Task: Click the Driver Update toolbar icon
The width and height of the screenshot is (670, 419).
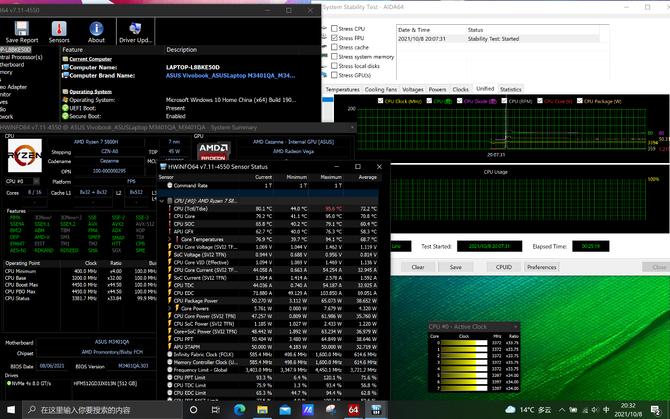Action: 135,31
